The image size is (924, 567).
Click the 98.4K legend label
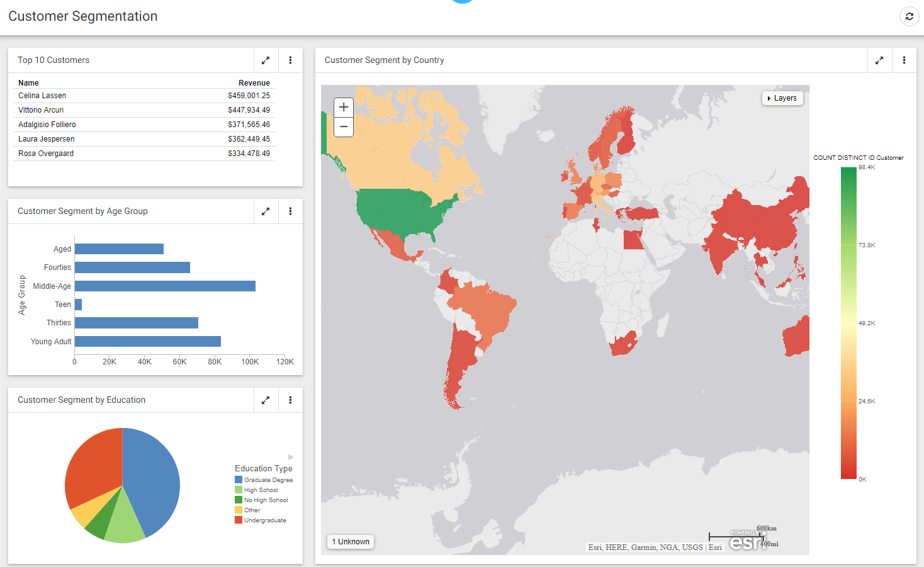[x=867, y=167]
